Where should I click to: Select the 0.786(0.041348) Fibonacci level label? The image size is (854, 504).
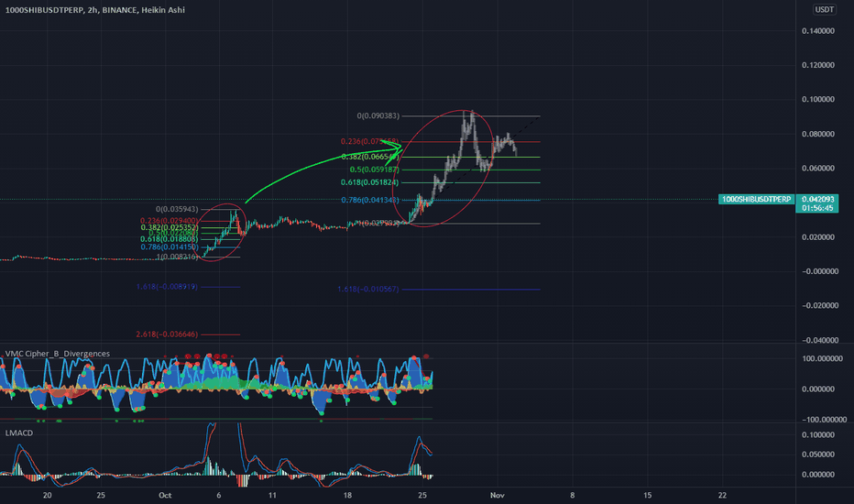(x=370, y=200)
